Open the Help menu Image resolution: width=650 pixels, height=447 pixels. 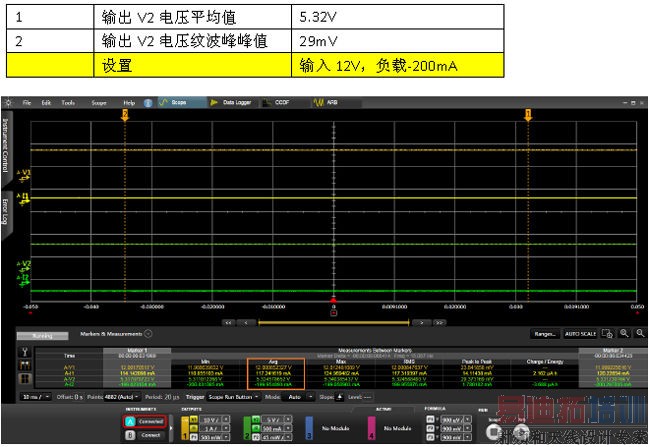pyautogui.click(x=129, y=102)
